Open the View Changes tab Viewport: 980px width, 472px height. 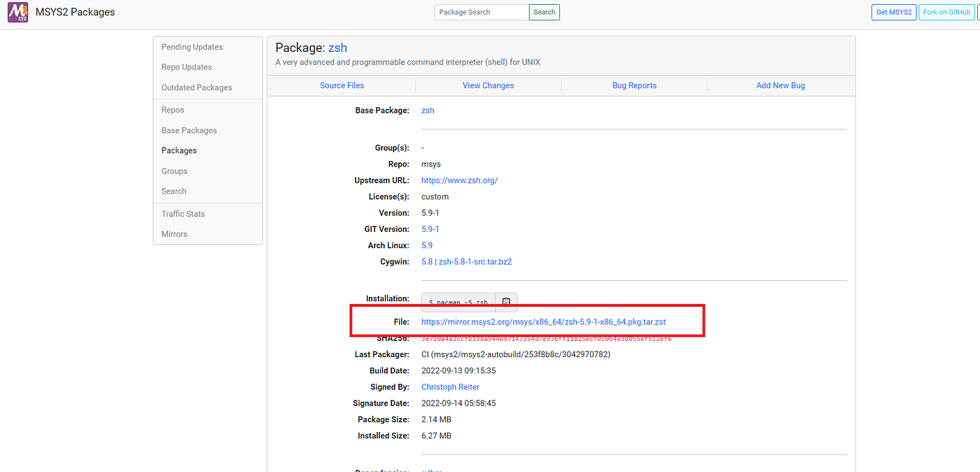[x=488, y=85]
